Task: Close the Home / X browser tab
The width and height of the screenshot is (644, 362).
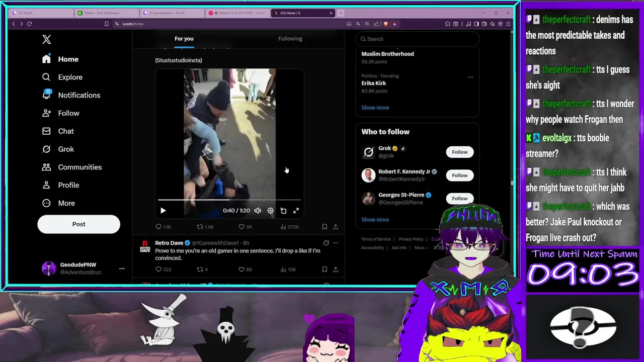Action: [x=331, y=13]
